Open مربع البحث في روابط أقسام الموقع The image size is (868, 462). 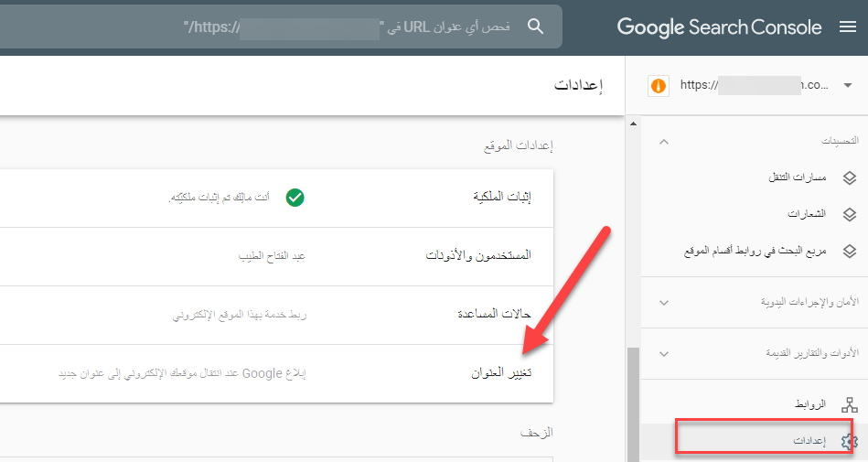(x=755, y=251)
